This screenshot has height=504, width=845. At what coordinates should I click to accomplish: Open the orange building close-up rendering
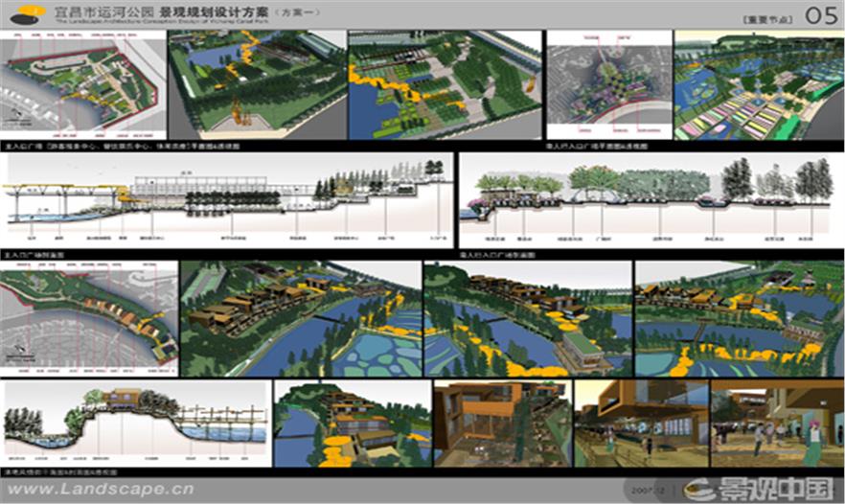500,422
